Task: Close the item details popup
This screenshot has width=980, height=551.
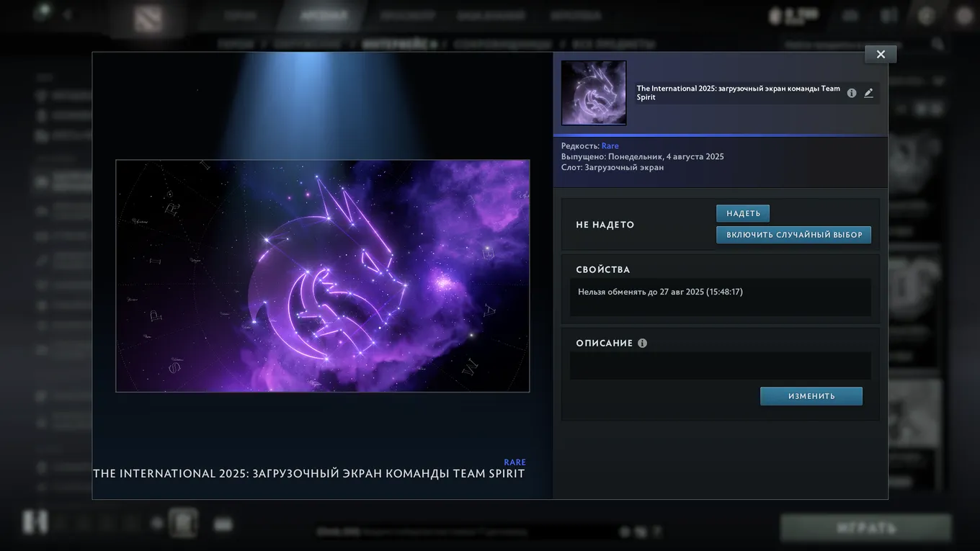Action: pyautogui.click(x=881, y=54)
